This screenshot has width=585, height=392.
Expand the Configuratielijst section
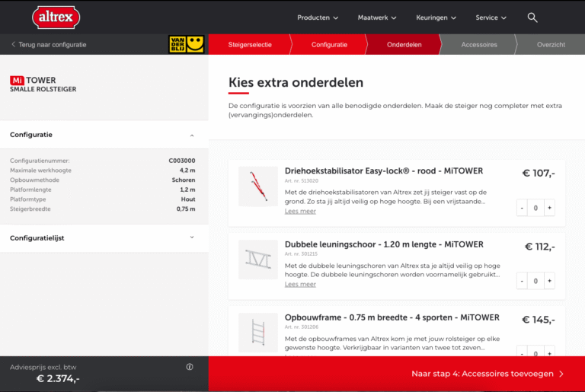point(104,238)
